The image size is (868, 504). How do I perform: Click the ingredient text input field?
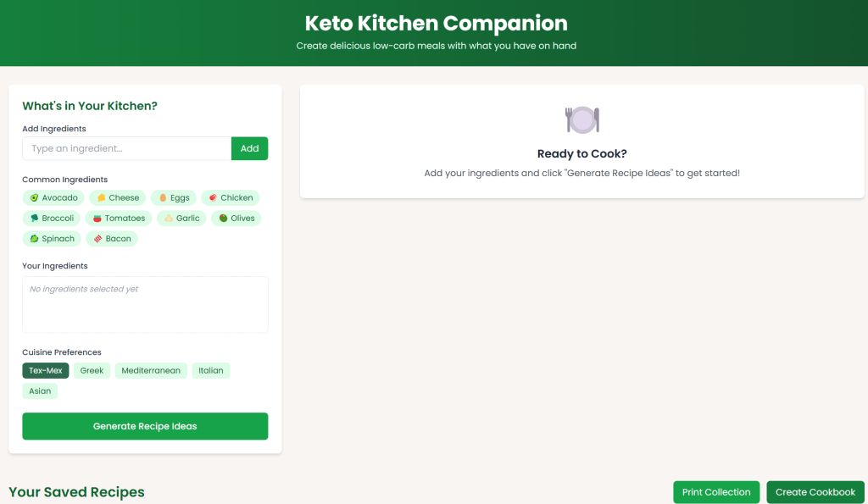tap(125, 148)
